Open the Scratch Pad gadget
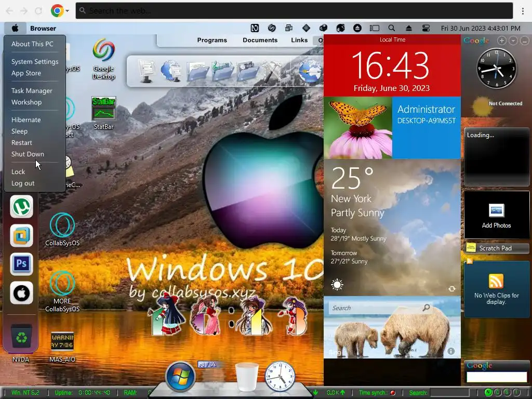The height and width of the screenshot is (399, 532). click(496, 248)
